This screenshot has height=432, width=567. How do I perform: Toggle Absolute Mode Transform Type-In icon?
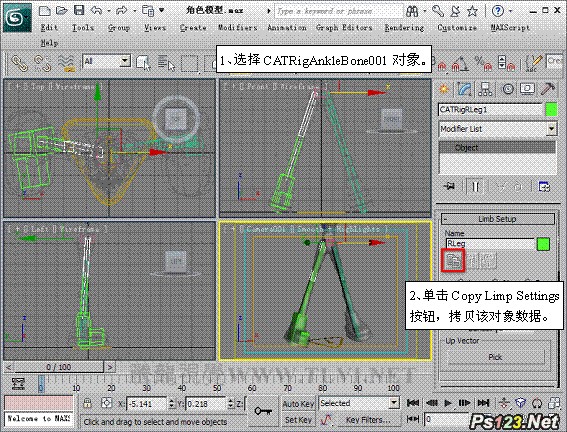click(x=106, y=403)
